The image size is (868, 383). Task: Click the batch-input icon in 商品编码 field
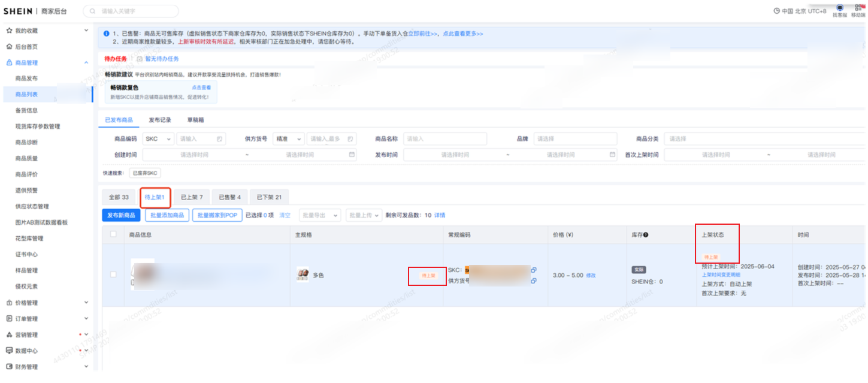click(220, 139)
